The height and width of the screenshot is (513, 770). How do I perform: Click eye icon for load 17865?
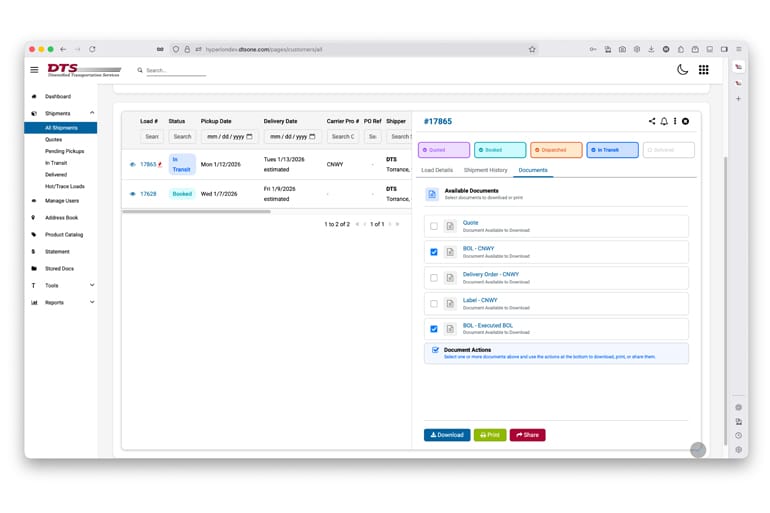tap(133, 164)
